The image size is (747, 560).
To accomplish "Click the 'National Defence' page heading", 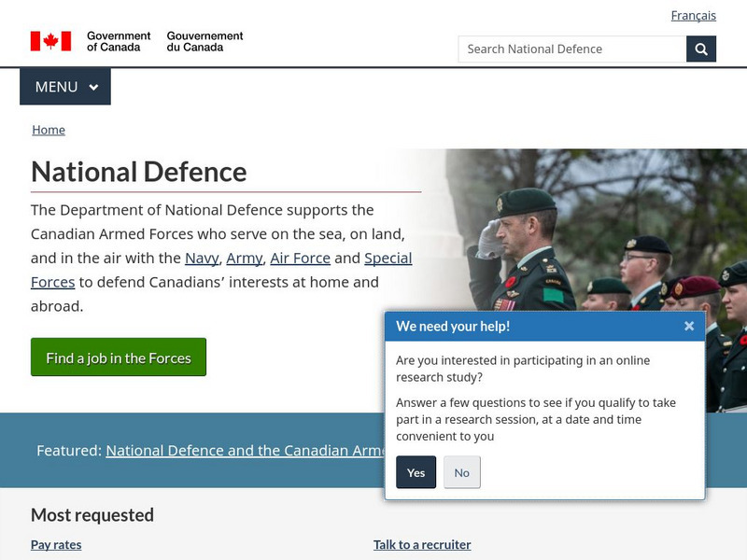I will click(x=139, y=172).
